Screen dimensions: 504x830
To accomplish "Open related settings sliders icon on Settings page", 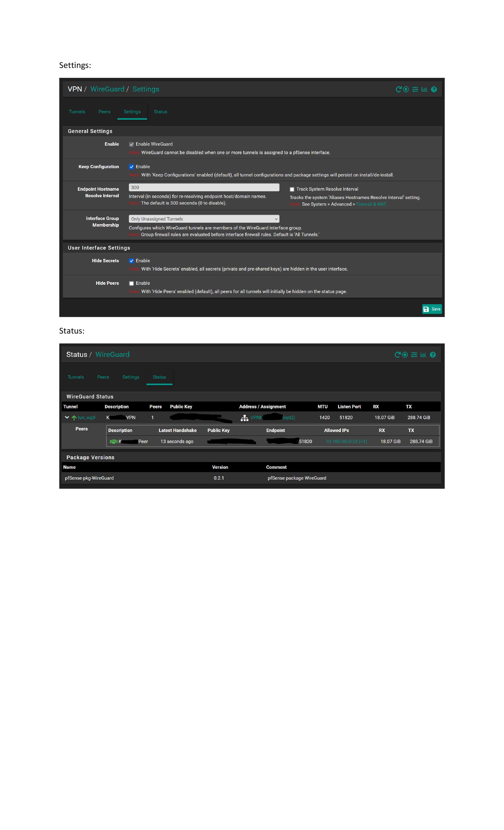I will click(x=415, y=89).
